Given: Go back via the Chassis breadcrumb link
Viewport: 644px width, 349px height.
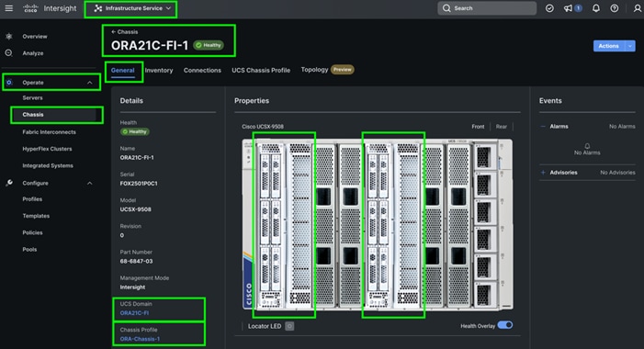Looking at the screenshot, I should pyautogui.click(x=124, y=31).
